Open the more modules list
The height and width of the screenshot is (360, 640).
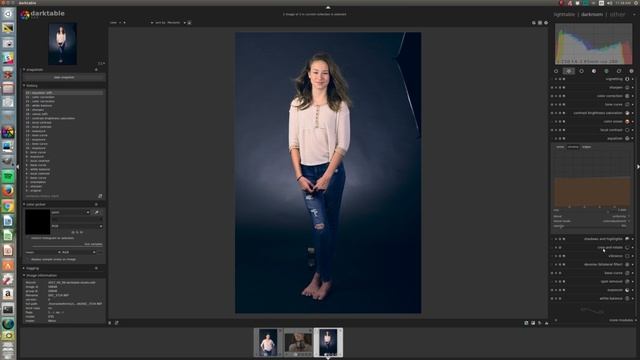[x=621, y=320]
